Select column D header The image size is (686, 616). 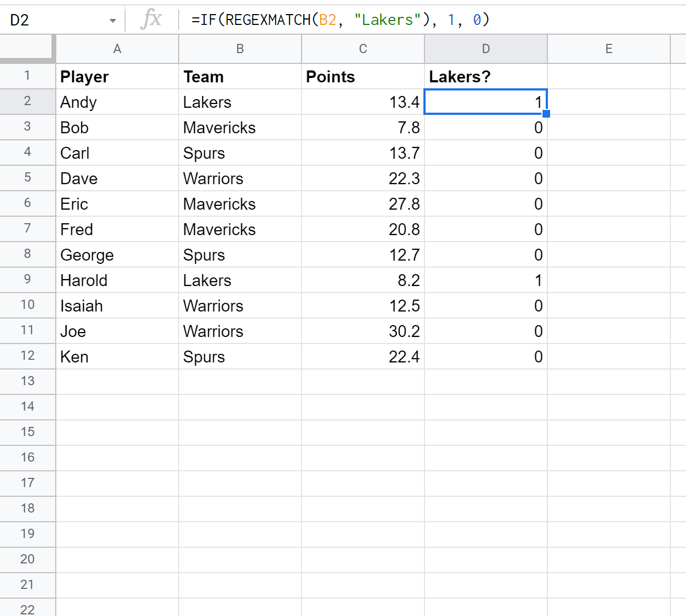pyautogui.click(x=486, y=49)
